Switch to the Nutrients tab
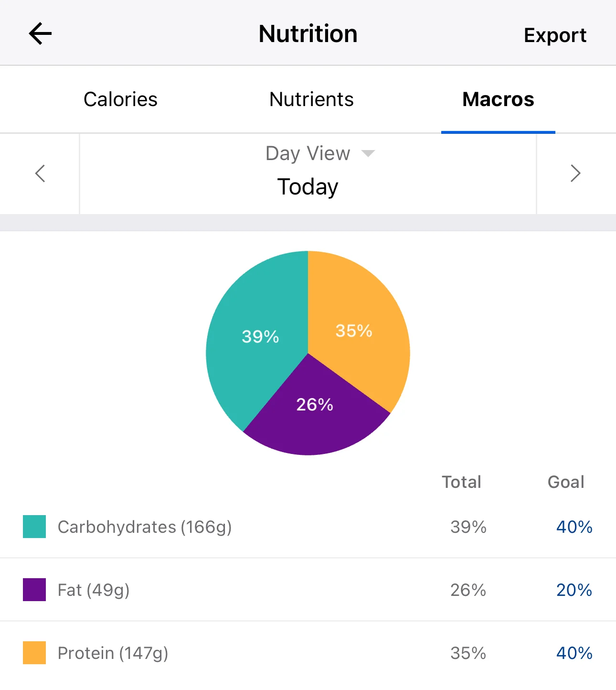Screen dimensions: 616x690 (311, 99)
